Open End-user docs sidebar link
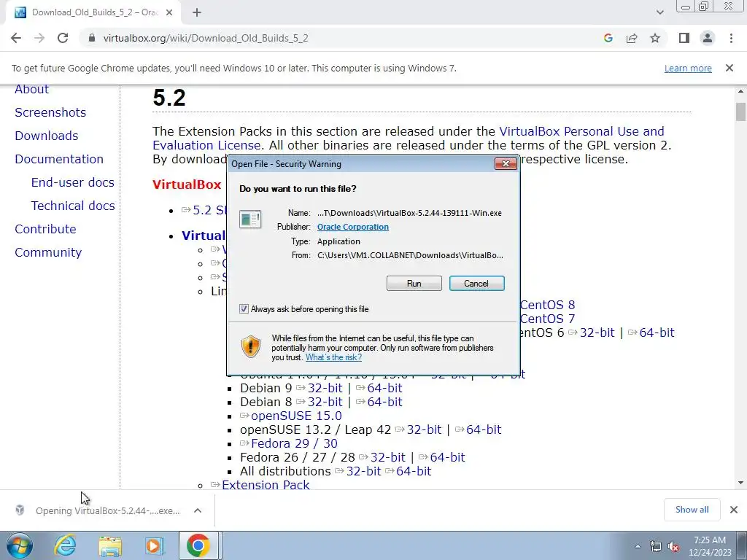 pos(72,182)
